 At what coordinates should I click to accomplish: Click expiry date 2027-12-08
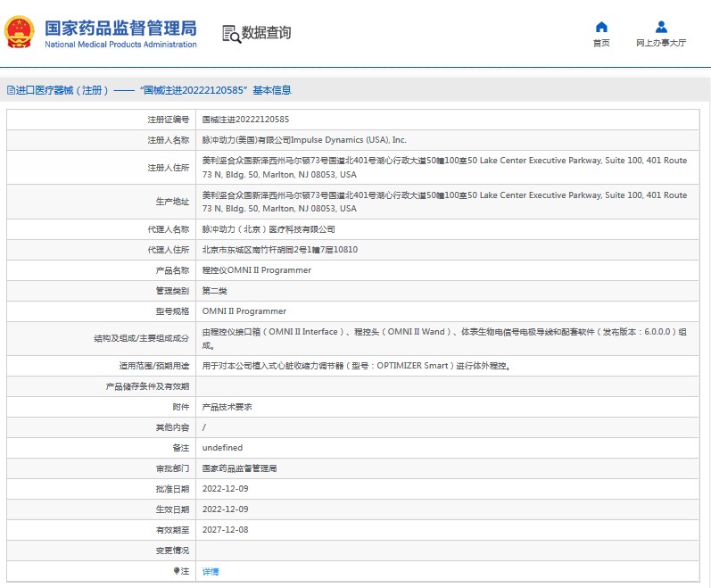tap(225, 530)
